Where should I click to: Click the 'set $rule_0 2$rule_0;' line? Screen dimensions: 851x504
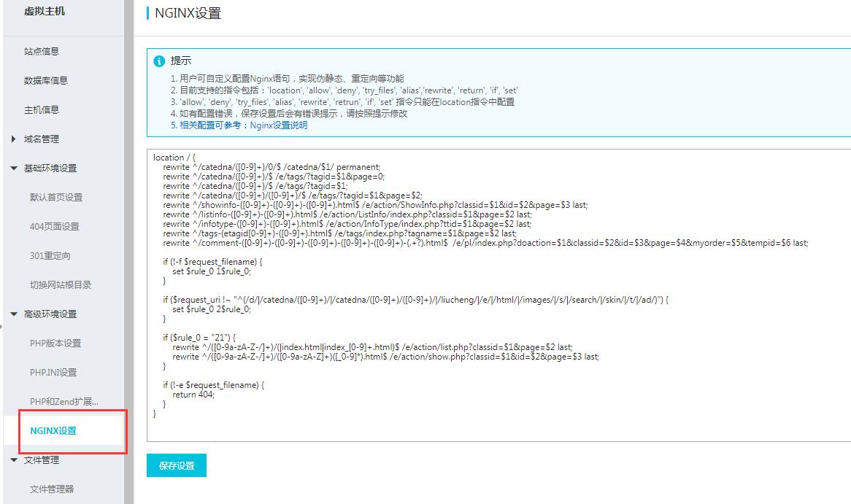point(212,309)
